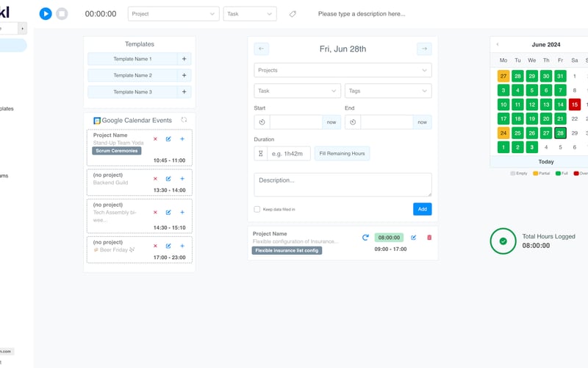Click the Scrum Ceremonies tag
The width and height of the screenshot is (588, 368).
(117, 151)
